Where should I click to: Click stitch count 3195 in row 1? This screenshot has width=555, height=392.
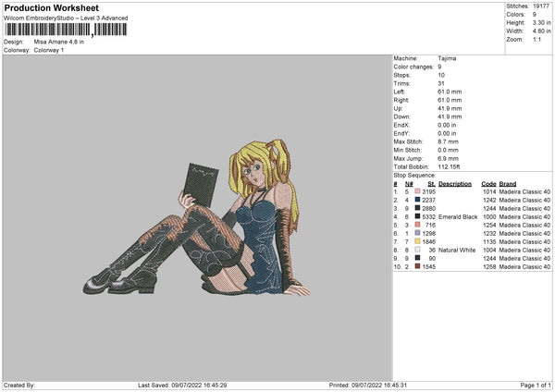pos(428,191)
